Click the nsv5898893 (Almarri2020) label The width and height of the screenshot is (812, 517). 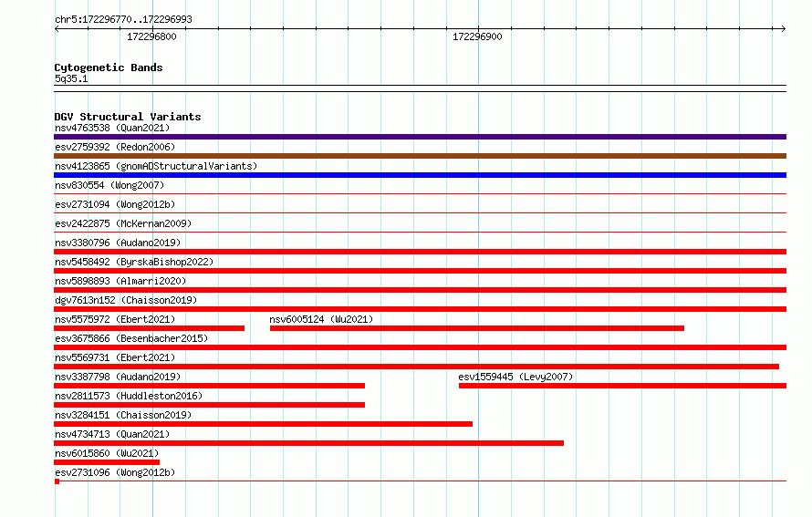[120, 281]
